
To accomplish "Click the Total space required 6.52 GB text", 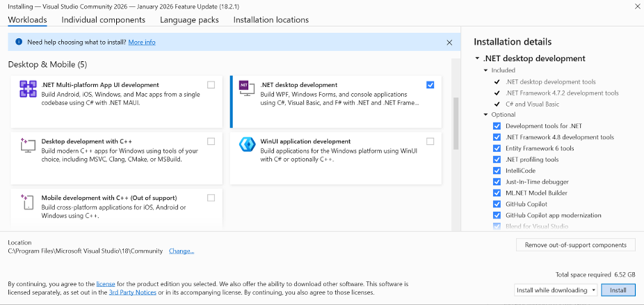I will 596,274.
